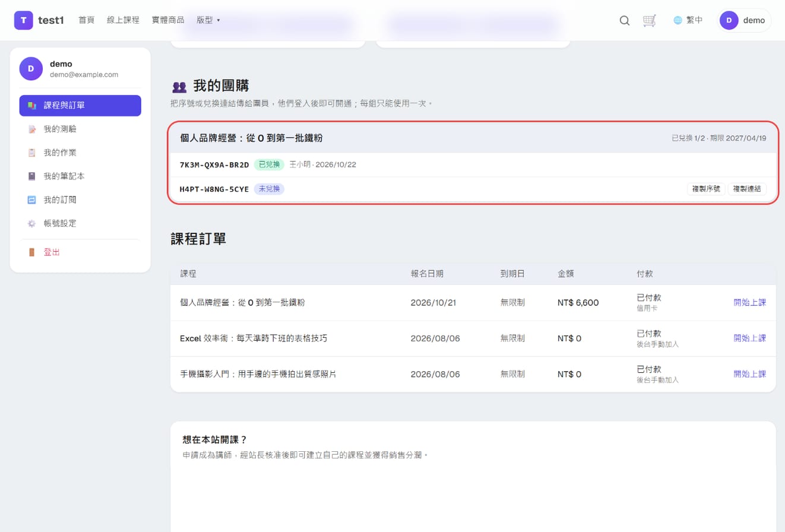Screen dimensions: 785x532
Task: Click serial code 7K3M-QX9A-BR2D
Action: (x=214, y=164)
